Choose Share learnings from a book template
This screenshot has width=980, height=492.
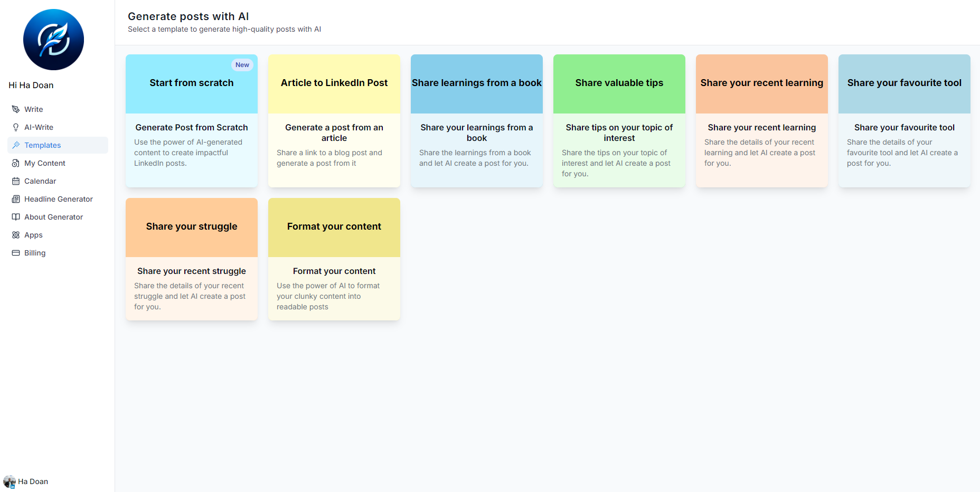[x=476, y=121]
